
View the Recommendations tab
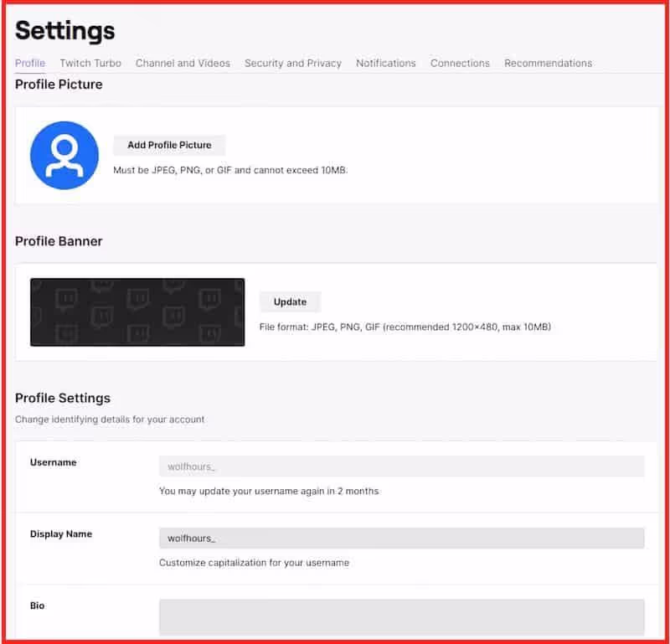(x=549, y=64)
